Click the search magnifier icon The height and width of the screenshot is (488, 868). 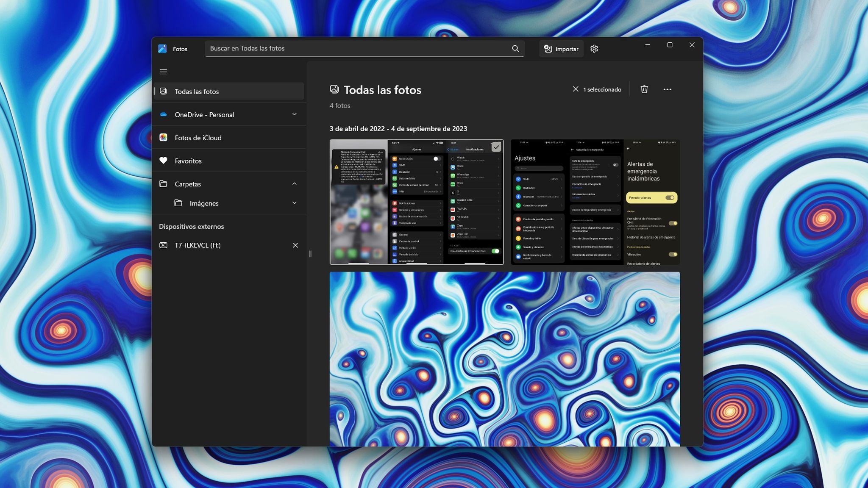(515, 48)
